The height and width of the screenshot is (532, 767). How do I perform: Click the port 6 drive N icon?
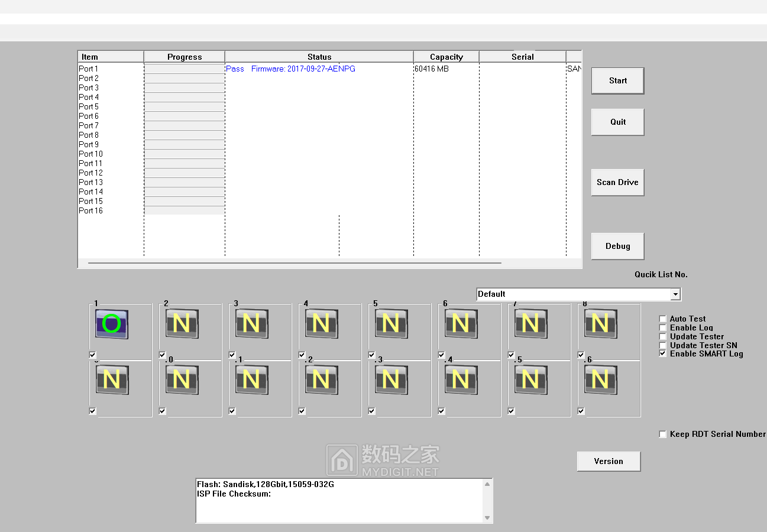click(461, 324)
